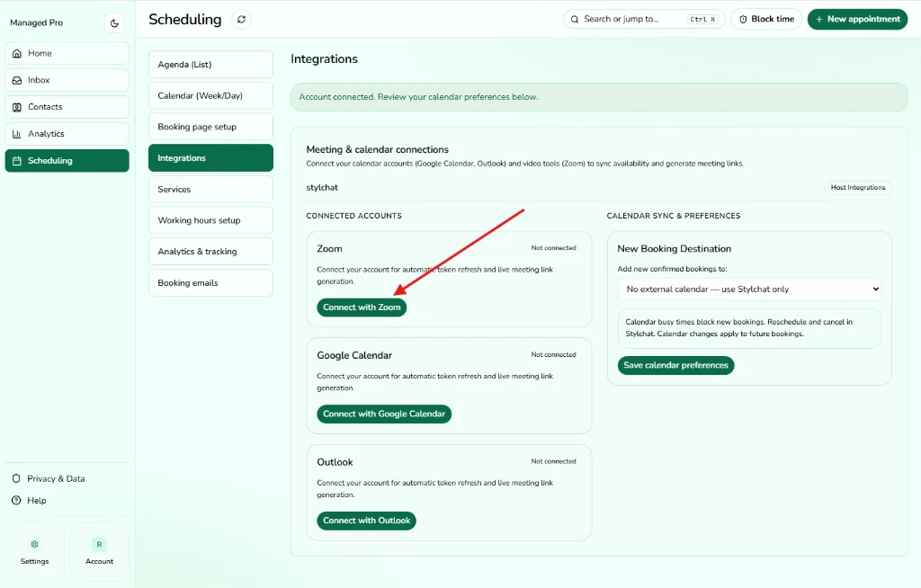Open Agenda (List) view
This screenshot has height=588, width=921.
coord(210,65)
